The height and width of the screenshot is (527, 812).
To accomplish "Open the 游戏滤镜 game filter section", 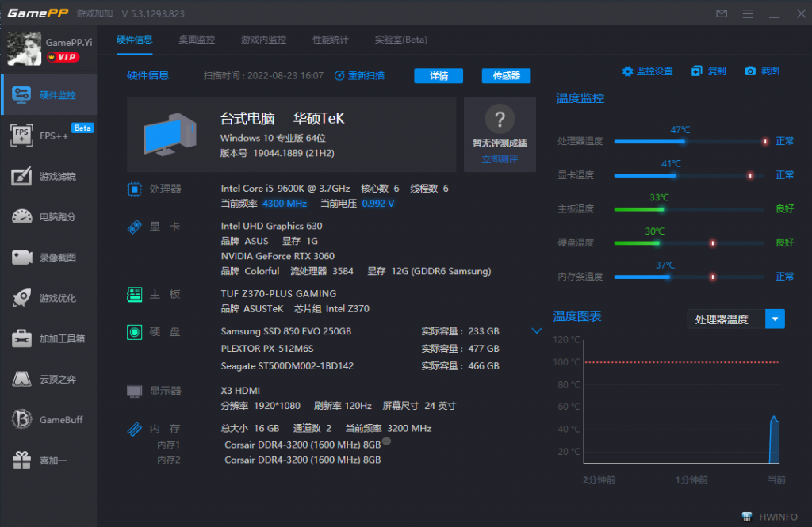I will tap(49, 176).
